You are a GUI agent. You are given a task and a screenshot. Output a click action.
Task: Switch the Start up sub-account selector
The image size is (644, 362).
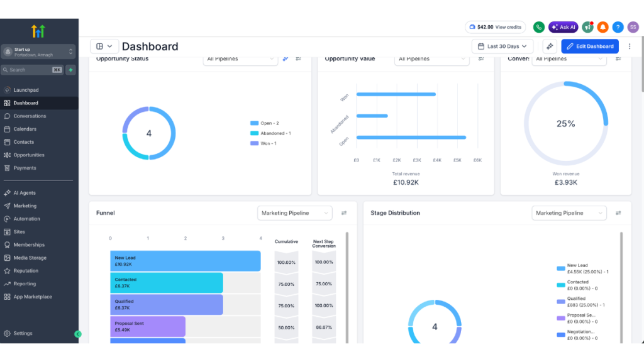(x=38, y=52)
